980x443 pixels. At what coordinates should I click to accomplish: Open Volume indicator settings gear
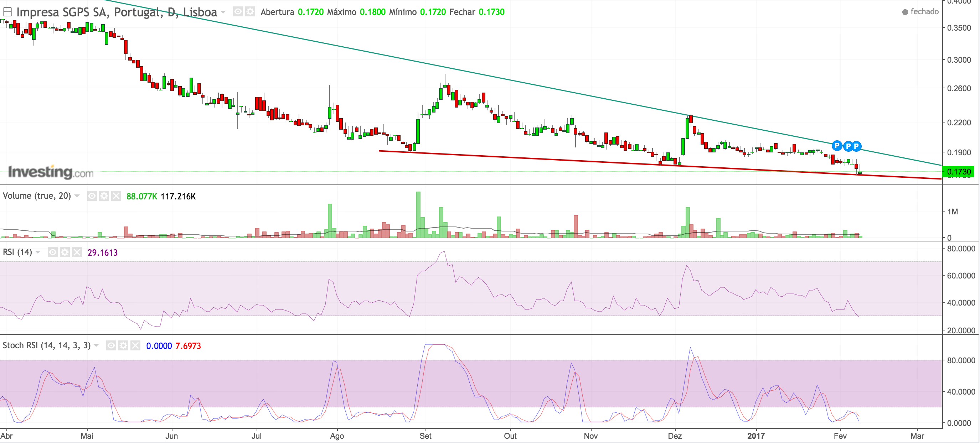(104, 196)
